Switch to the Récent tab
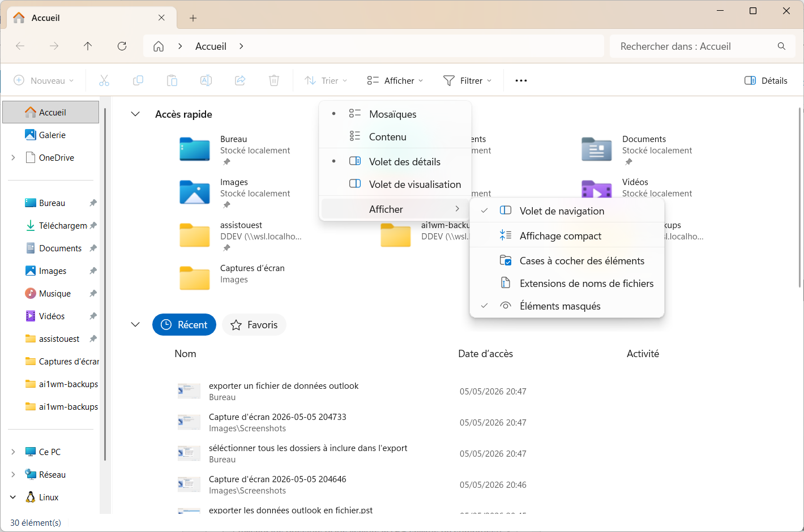Viewport: 804px width, 532px height. click(184, 324)
